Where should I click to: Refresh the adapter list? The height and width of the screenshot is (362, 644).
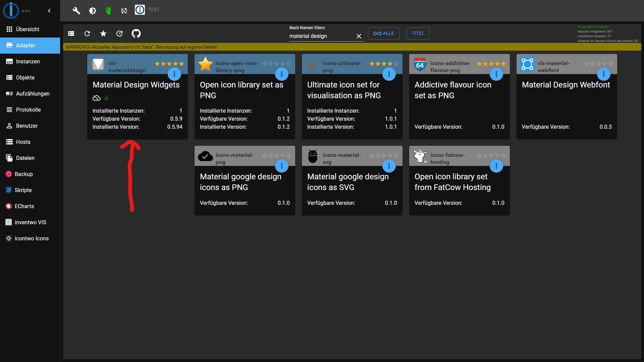pyautogui.click(x=87, y=34)
